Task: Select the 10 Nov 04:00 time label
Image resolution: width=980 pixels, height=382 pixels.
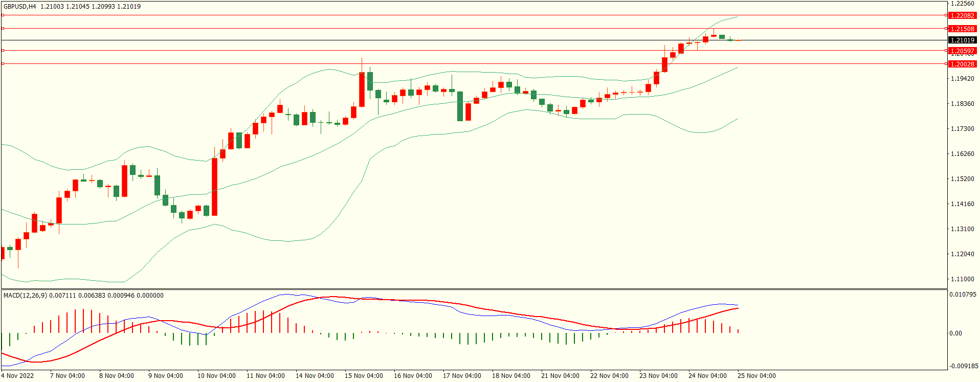Action: 216,376
